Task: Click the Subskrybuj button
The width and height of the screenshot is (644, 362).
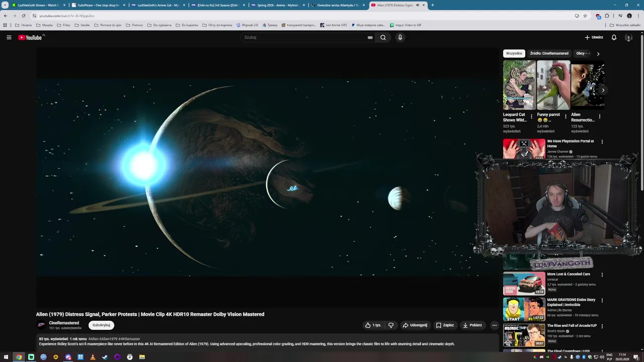Action: pyautogui.click(x=101, y=325)
